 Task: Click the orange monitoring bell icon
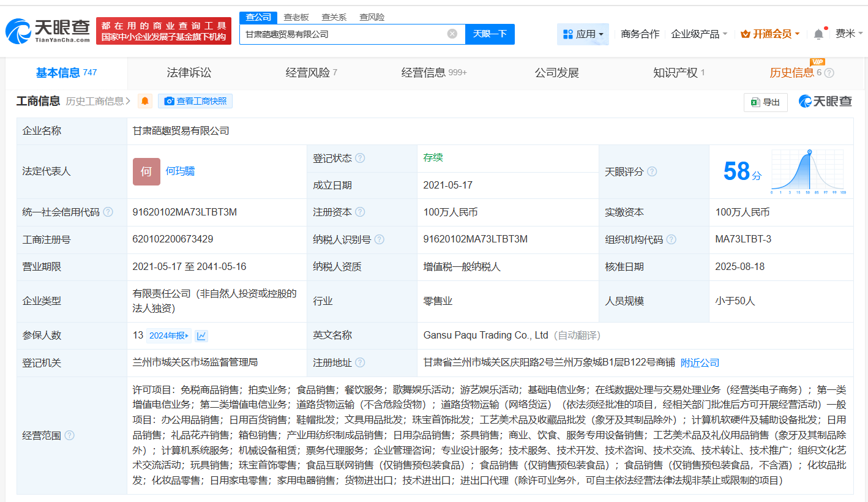pyautogui.click(x=145, y=101)
